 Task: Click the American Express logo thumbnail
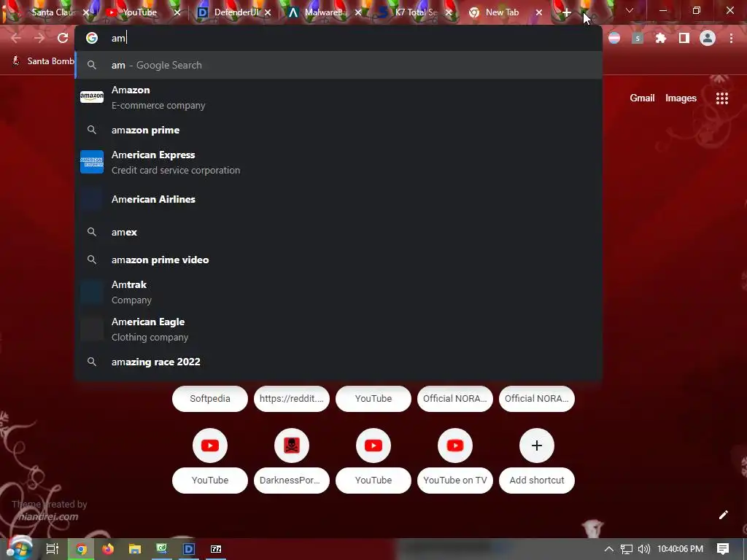(x=92, y=162)
